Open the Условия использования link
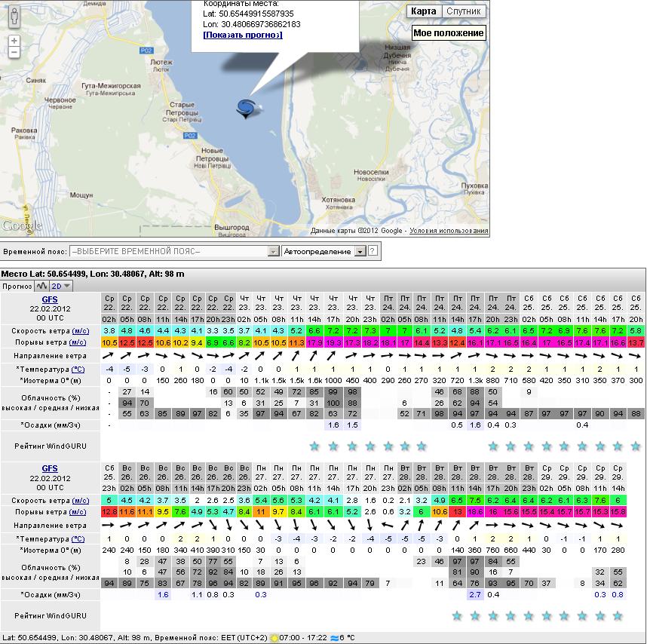The height and width of the screenshot is (644, 647). point(449,231)
